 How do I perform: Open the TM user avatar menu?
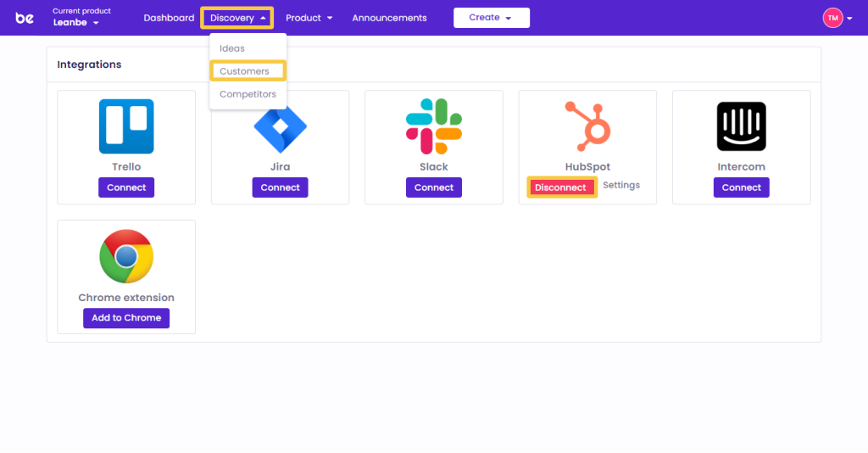[837, 18]
